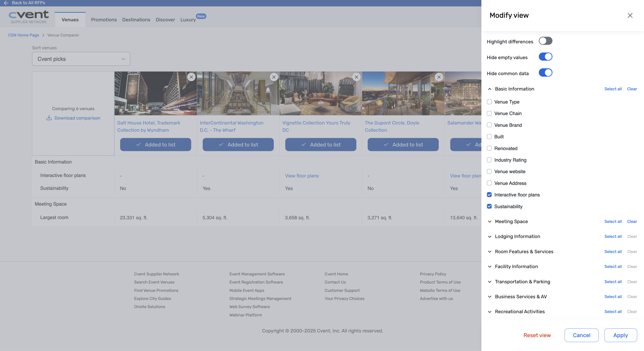The width and height of the screenshot is (644, 351).
Task: Select all Facility Information fields
Action: pyautogui.click(x=613, y=267)
